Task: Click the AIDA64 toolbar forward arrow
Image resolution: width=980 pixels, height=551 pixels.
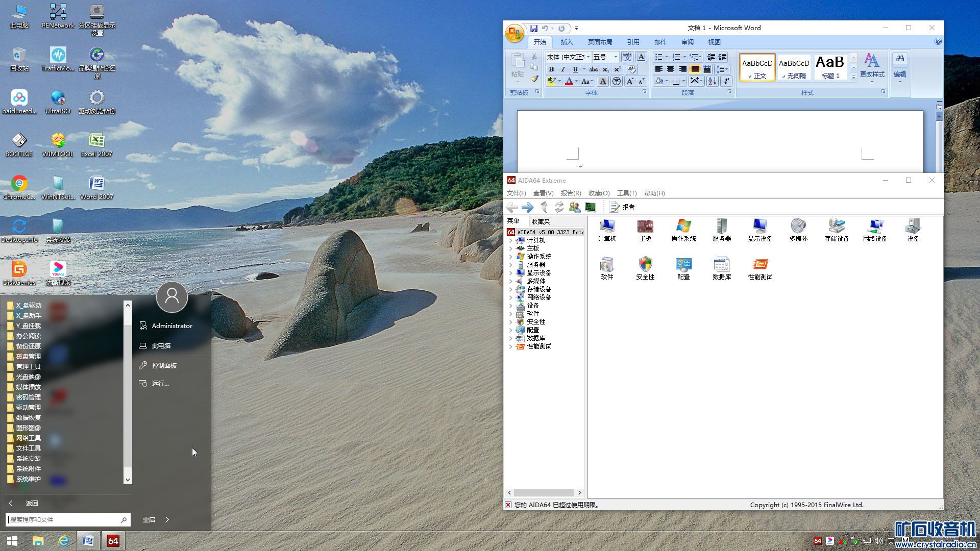Action: [x=528, y=207]
